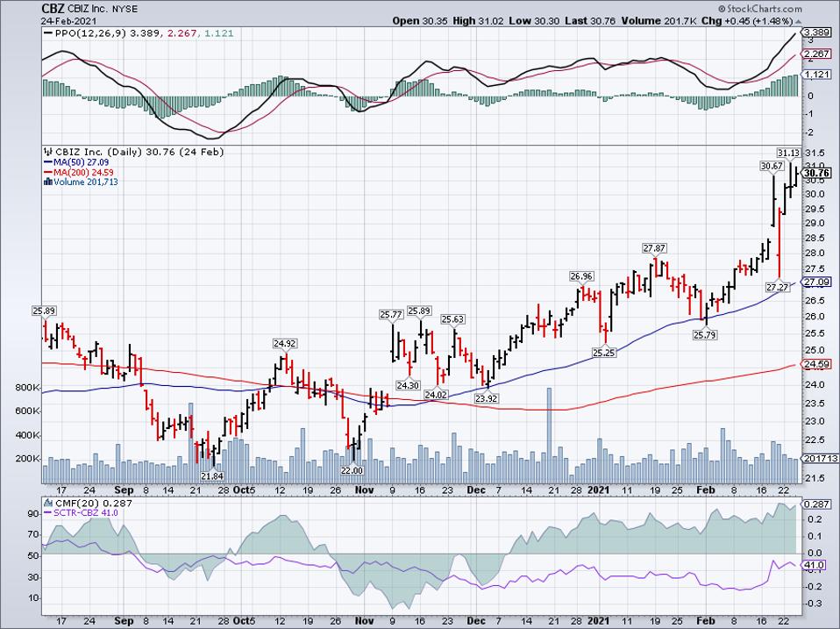Click the 201713 volume tag on the right axis
This screenshot has height=629, width=840.
pos(820,459)
